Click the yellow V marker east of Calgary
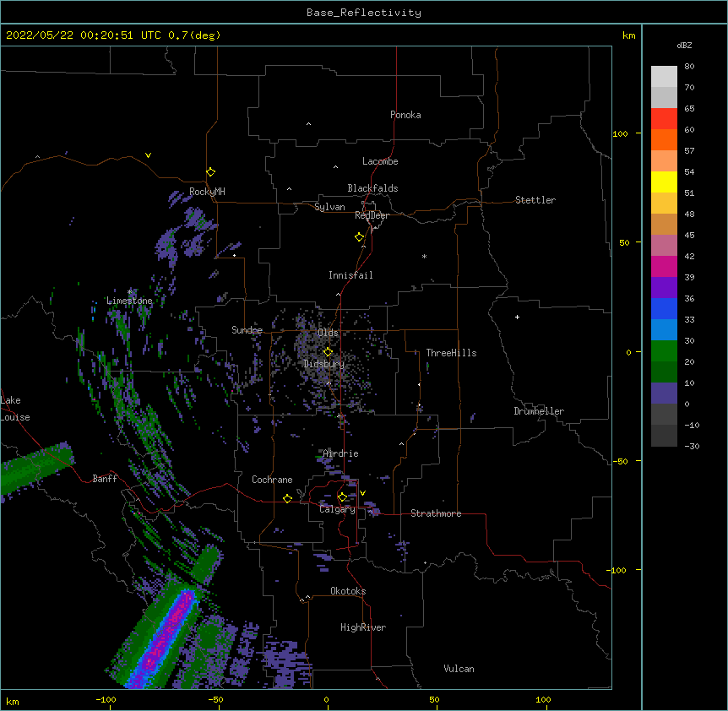The image size is (728, 711). click(362, 493)
